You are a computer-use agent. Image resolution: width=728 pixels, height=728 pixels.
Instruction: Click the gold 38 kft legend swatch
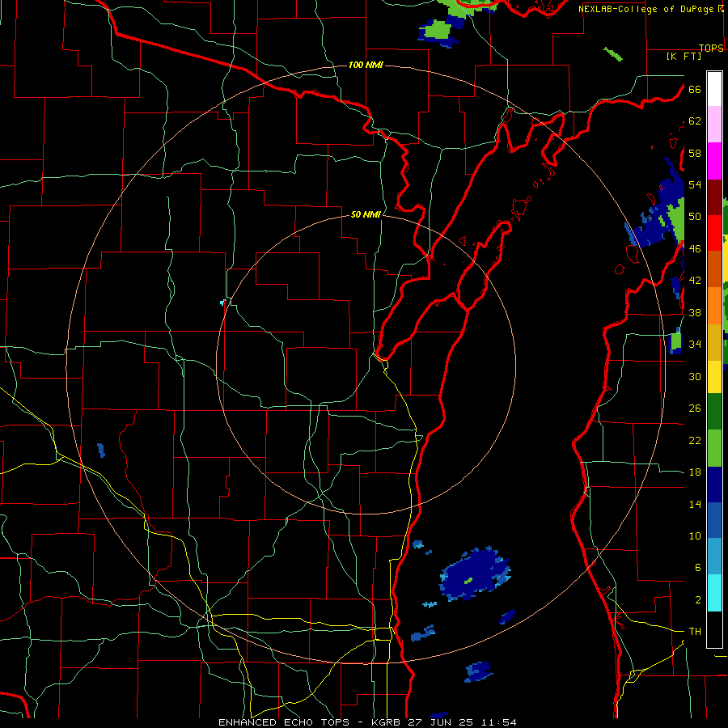pyautogui.click(x=714, y=341)
